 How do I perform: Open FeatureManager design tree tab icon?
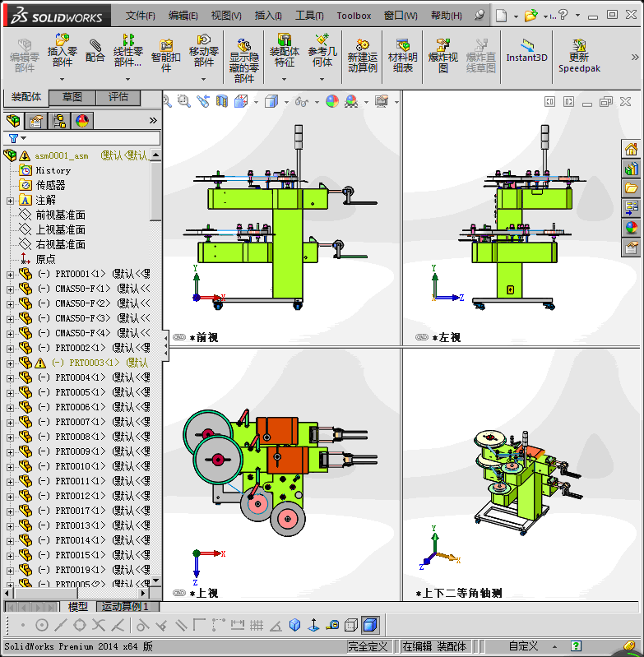pyautogui.click(x=13, y=121)
